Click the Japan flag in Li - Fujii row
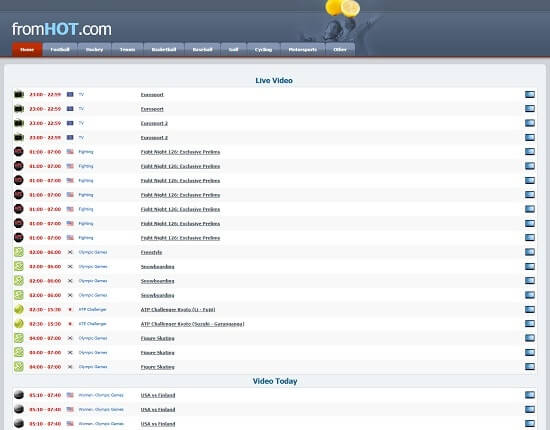This screenshot has height=430, width=550. 70,309
